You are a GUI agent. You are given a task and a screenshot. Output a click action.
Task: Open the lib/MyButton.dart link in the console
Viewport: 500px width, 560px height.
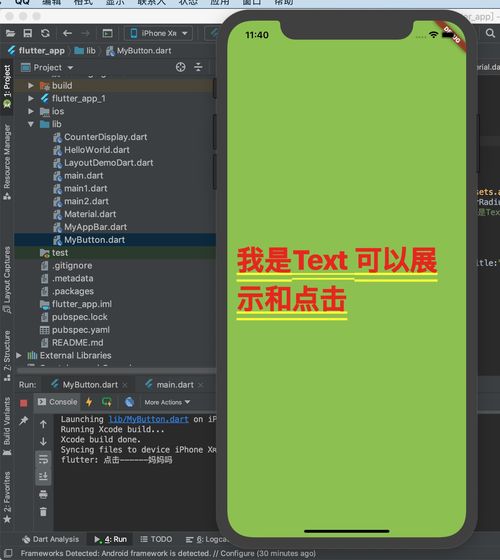[148, 419]
